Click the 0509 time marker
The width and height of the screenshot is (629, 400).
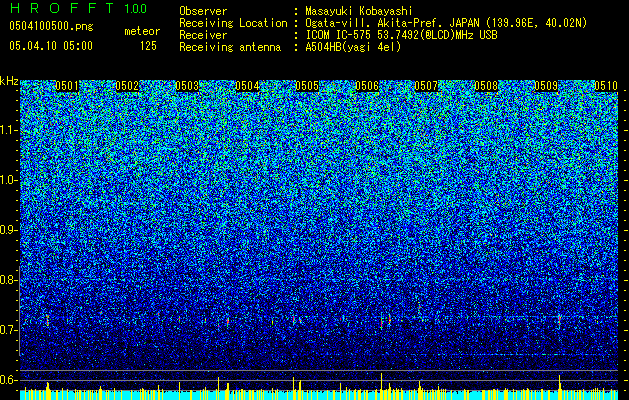click(x=546, y=86)
